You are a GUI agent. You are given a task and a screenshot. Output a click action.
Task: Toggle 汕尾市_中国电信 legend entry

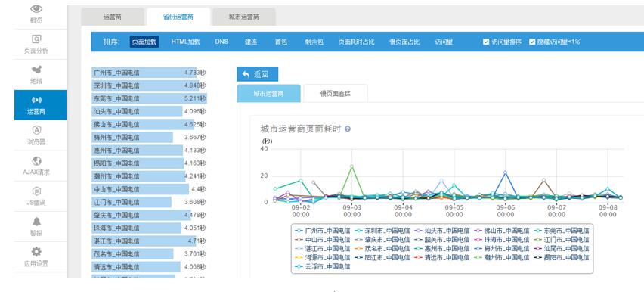click(x=561, y=249)
